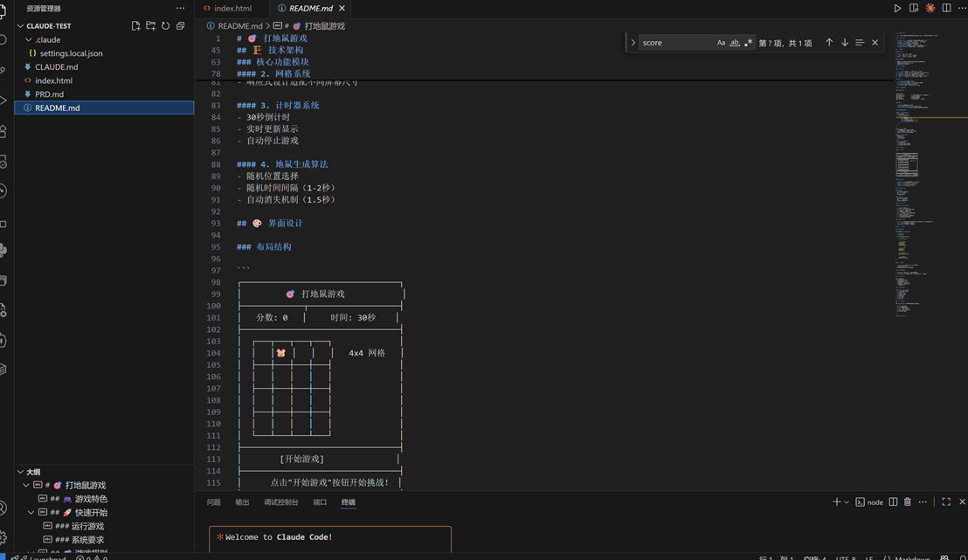Click 打地鼠游戏 breadcrumb segment
The width and height of the screenshot is (968, 560).
(x=309, y=26)
